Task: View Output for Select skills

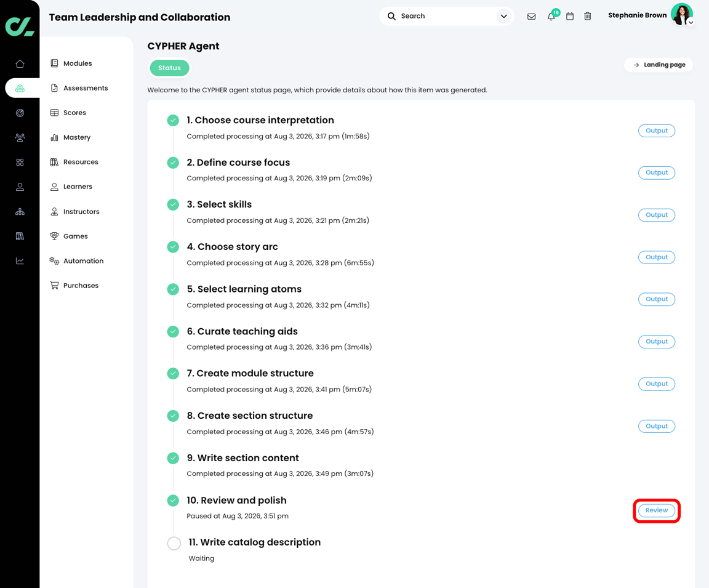Action: point(657,215)
